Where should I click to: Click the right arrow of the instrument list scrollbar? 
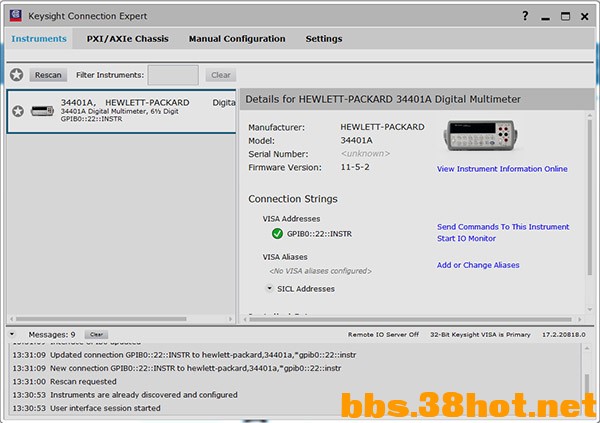[230, 318]
